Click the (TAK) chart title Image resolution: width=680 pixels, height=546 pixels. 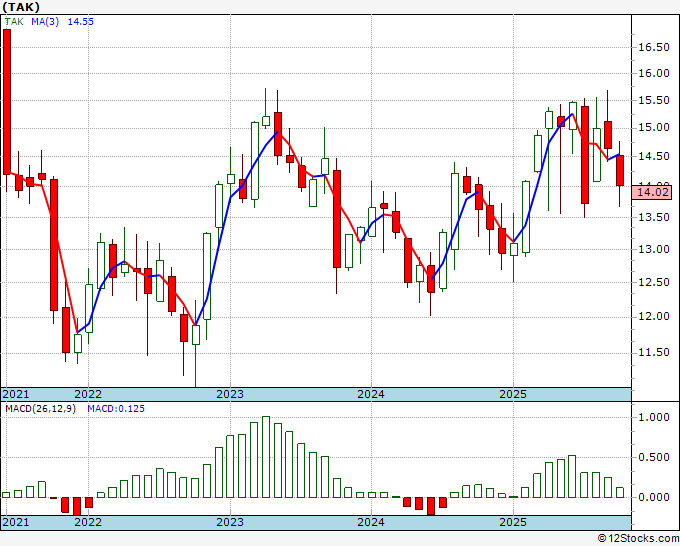(21, 7)
